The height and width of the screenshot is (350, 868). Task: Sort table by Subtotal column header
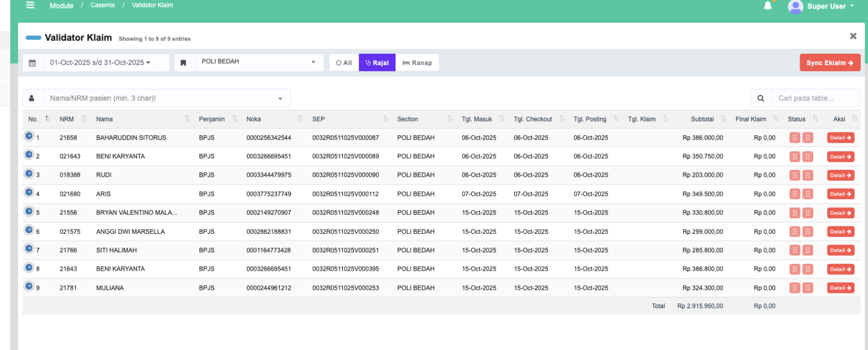pyautogui.click(x=702, y=119)
